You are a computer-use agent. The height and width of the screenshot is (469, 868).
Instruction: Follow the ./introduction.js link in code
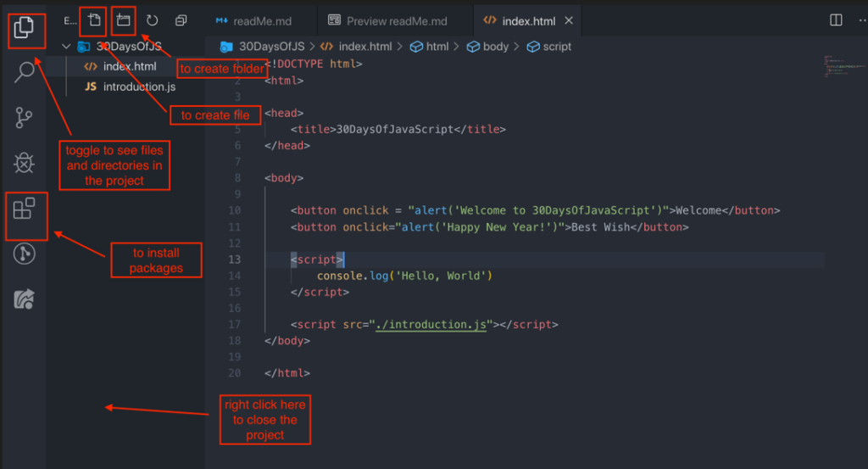click(x=431, y=325)
